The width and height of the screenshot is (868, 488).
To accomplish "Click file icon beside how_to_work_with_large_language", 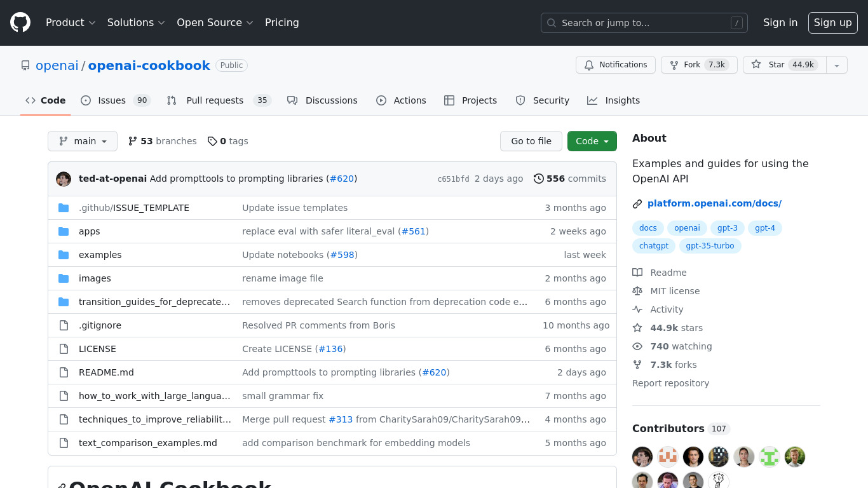I will coord(64,396).
